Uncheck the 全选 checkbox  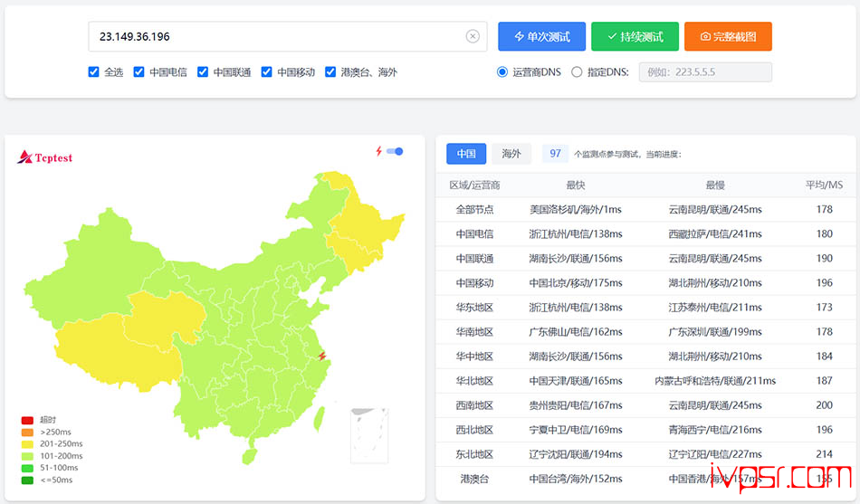[x=94, y=71]
